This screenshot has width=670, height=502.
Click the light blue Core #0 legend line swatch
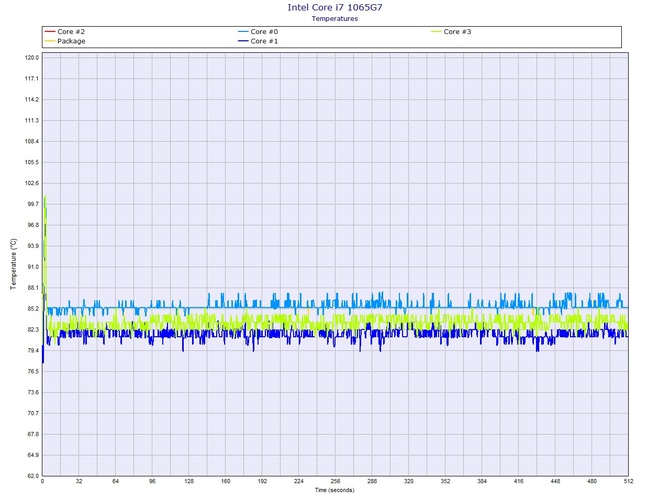[243, 32]
